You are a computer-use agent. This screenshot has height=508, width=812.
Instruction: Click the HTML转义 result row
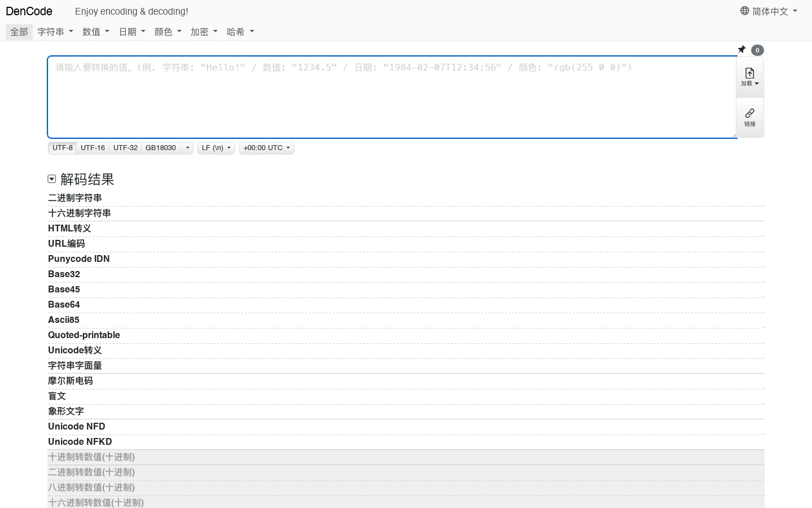pos(406,229)
